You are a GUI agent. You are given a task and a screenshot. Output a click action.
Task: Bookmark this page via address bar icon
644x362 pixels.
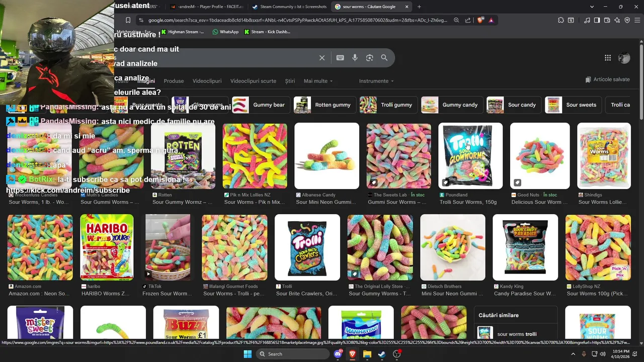(x=128, y=20)
